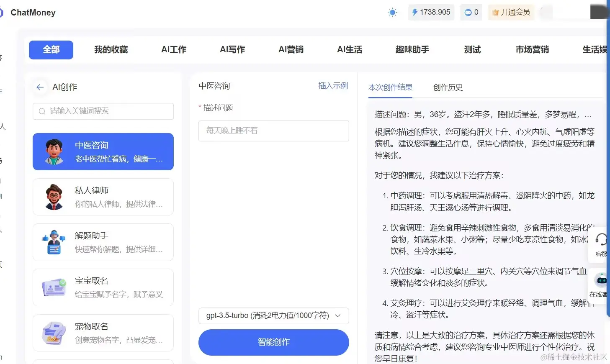This screenshot has height=364, width=610.
Task: Open the 在线客服 robot chat icon
Action: click(x=602, y=279)
